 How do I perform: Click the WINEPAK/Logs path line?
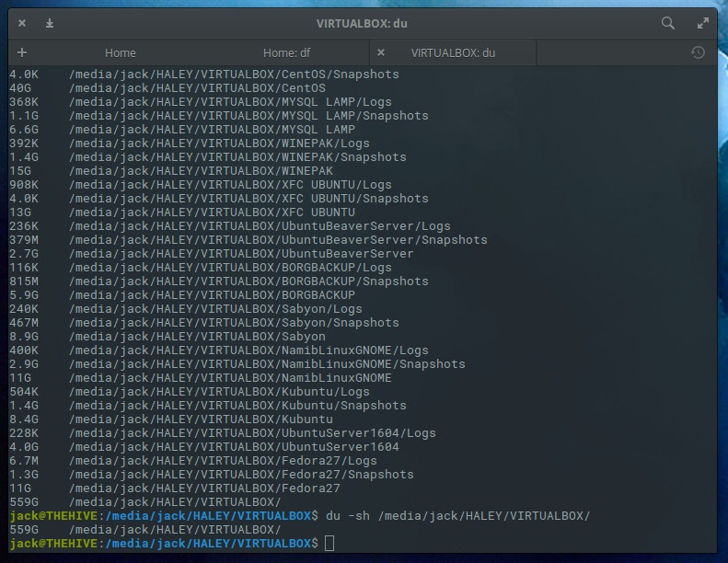[x=219, y=144]
